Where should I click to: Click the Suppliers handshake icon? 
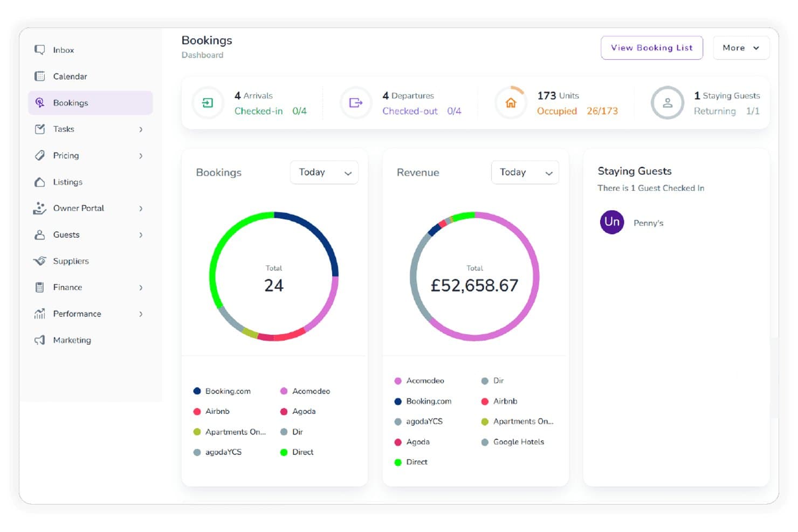39,261
